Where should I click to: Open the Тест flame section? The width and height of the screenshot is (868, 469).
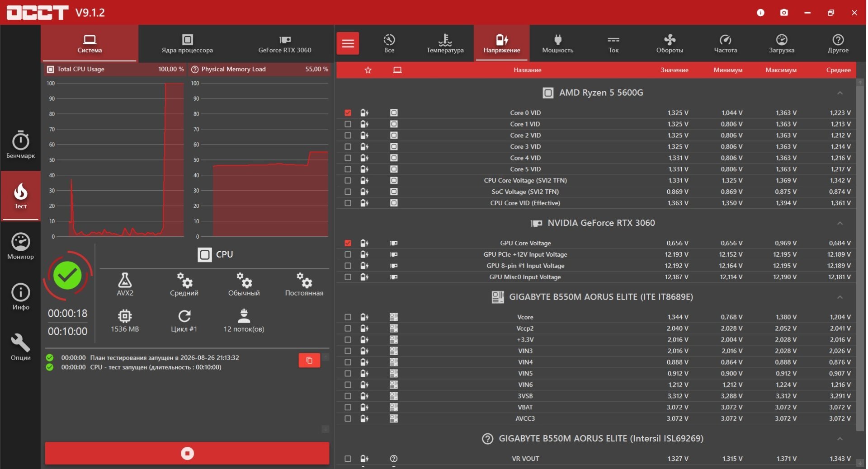tap(20, 196)
